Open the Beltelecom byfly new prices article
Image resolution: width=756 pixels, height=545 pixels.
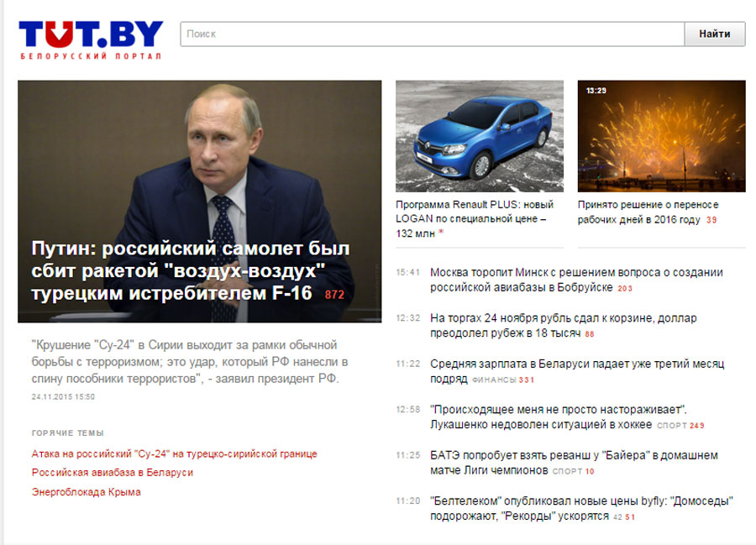pos(581,508)
